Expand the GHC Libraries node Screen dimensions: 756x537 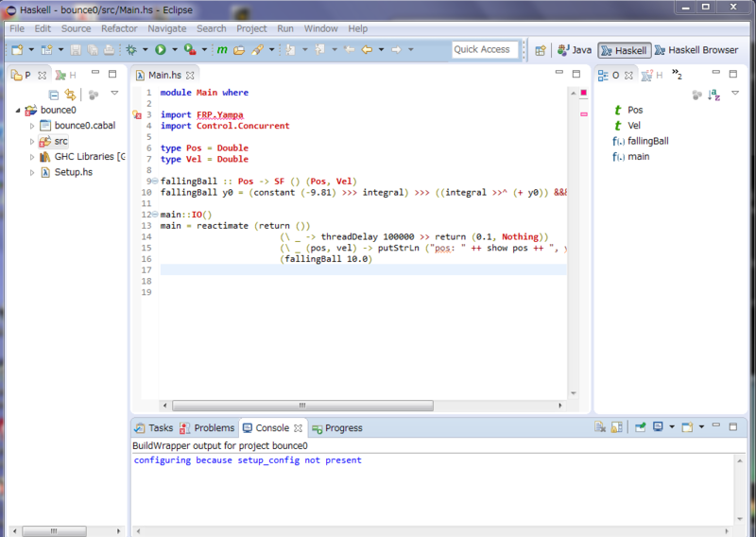point(32,157)
